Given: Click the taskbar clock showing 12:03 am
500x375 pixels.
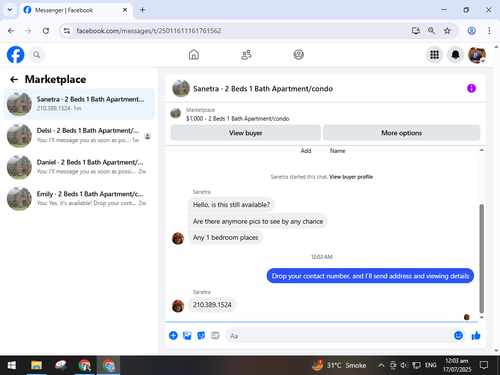Looking at the screenshot, I should pos(457,365).
